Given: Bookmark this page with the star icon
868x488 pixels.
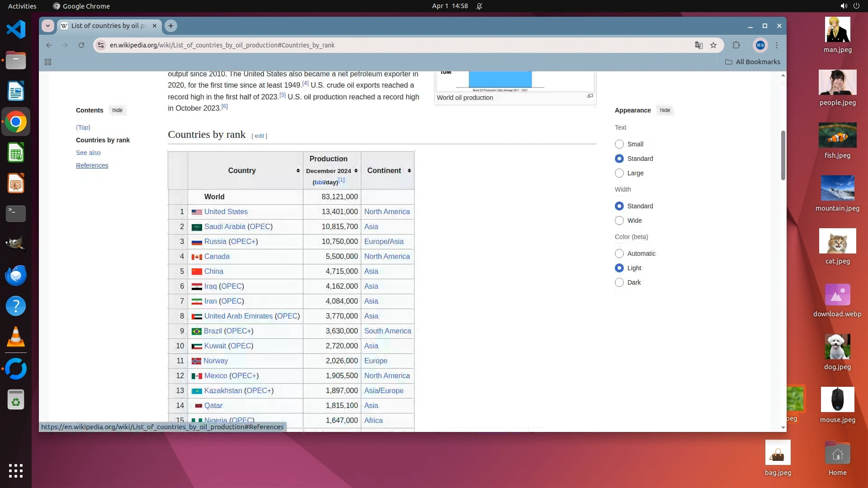Looking at the screenshot, I should point(713,45).
